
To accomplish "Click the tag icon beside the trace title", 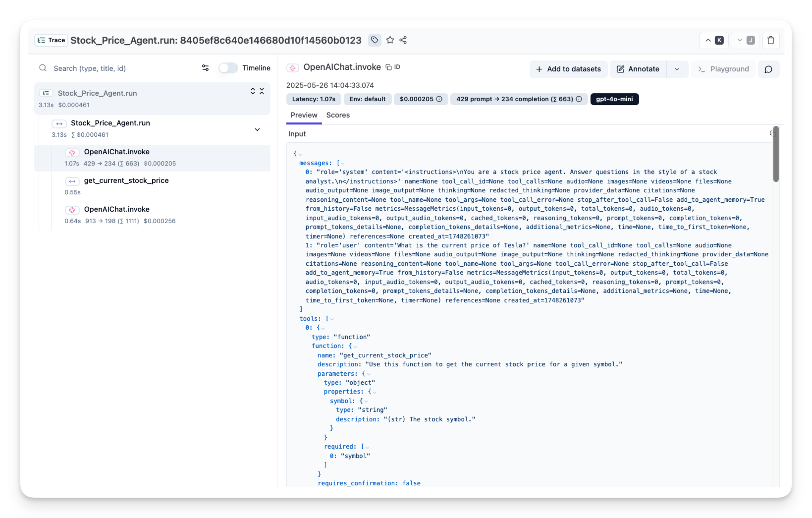I will (x=375, y=40).
